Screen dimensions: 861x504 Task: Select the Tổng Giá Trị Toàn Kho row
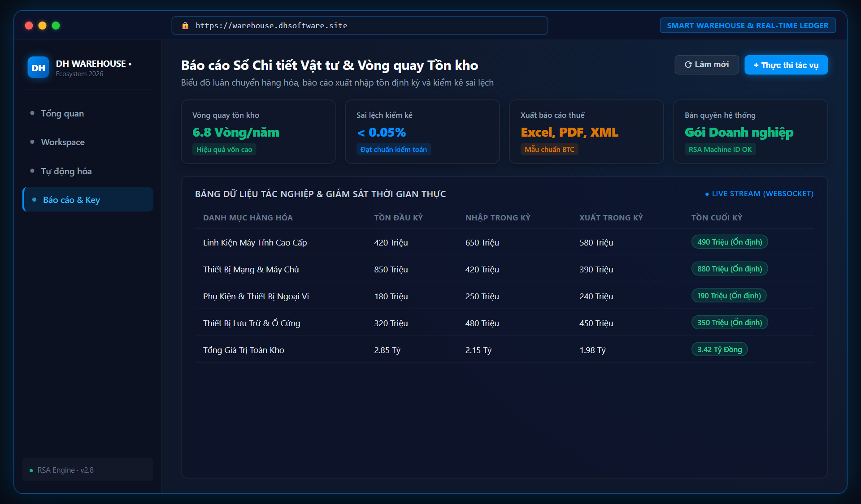(504, 350)
